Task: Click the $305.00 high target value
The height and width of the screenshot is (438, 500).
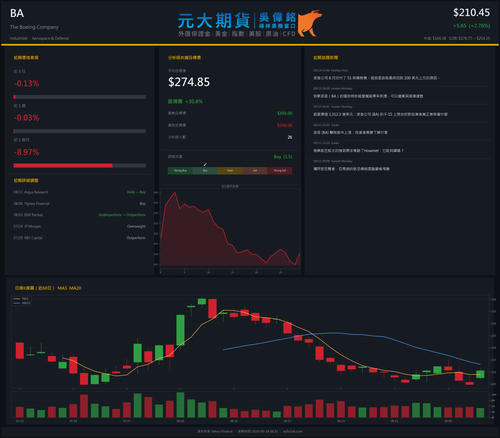Action: pyautogui.click(x=285, y=113)
